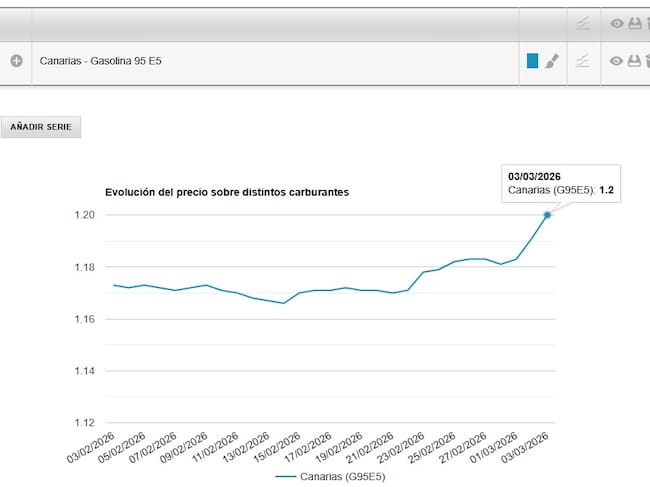Hide the Canarias series with its eye icon

point(617,61)
